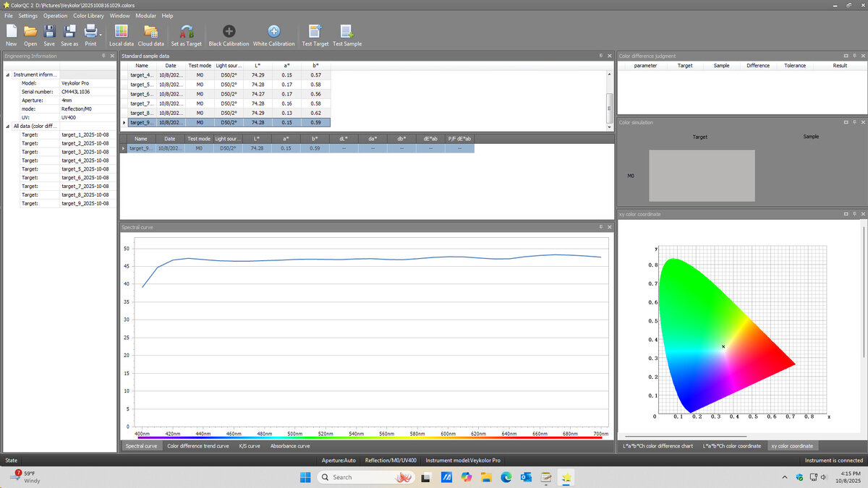Switch to the K/S curve tab
Screen dimensions: 868x488
250,446
